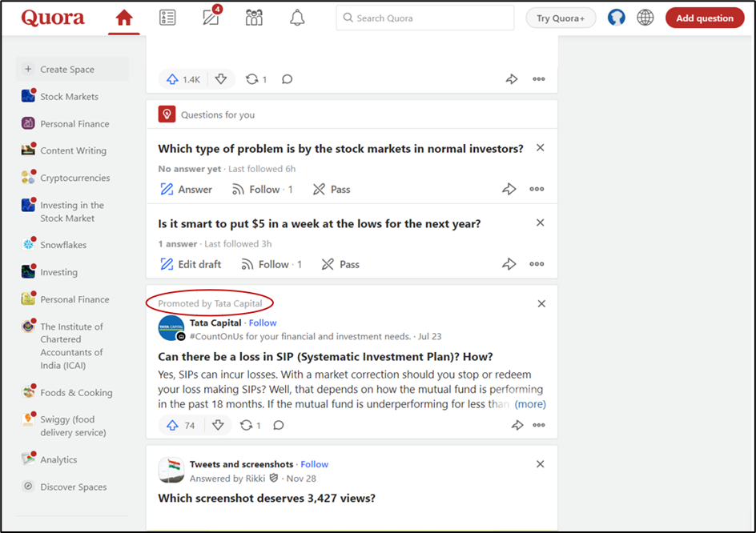Open the Following list icon in header
Viewport: 756px width, 533px height.
pyautogui.click(x=167, y=18)
